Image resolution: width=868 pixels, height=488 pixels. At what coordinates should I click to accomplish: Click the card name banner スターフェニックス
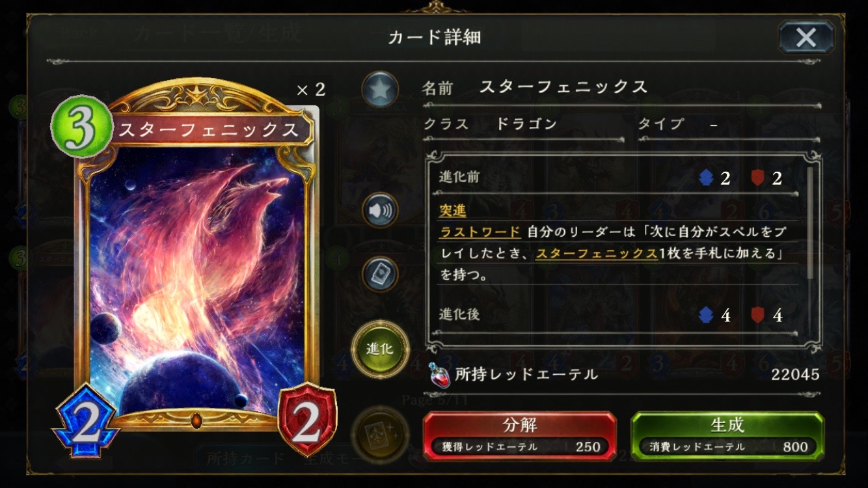[208, 129]
